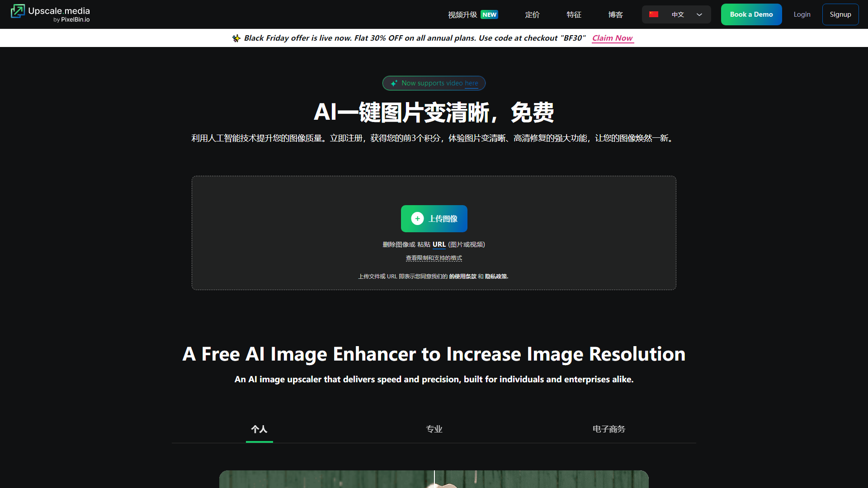Screen dimensions: 868x488
Task: Expand the language dropdown chevron
Action: click(x=699, y=14)
